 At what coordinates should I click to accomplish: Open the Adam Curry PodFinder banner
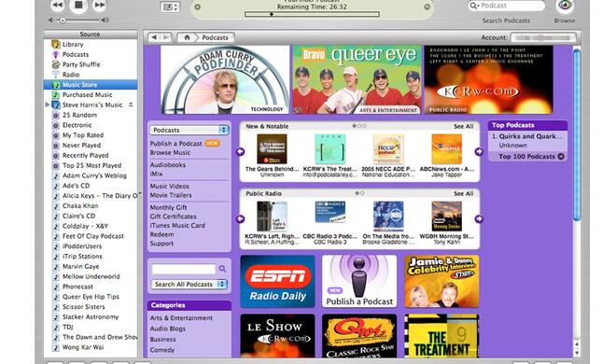[x=225, y=79]
